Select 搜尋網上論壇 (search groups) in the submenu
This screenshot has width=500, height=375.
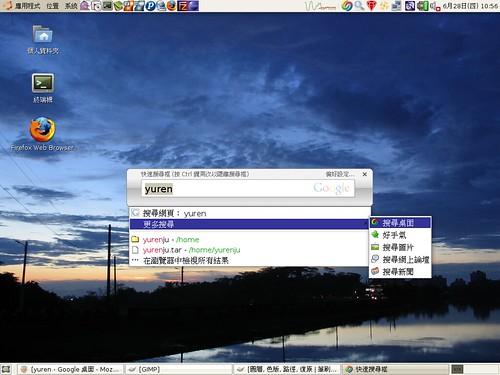400,259
